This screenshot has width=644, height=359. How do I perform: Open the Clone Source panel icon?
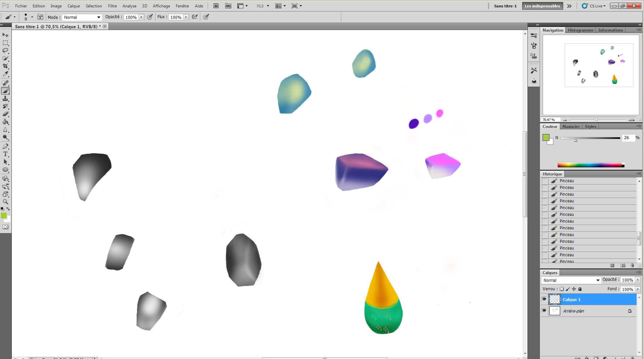pyautogui.click(x=534, y=56)
